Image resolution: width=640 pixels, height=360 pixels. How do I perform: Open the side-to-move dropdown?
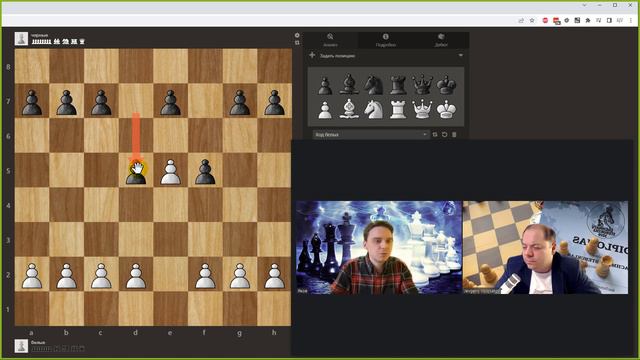tap(371, 135)
